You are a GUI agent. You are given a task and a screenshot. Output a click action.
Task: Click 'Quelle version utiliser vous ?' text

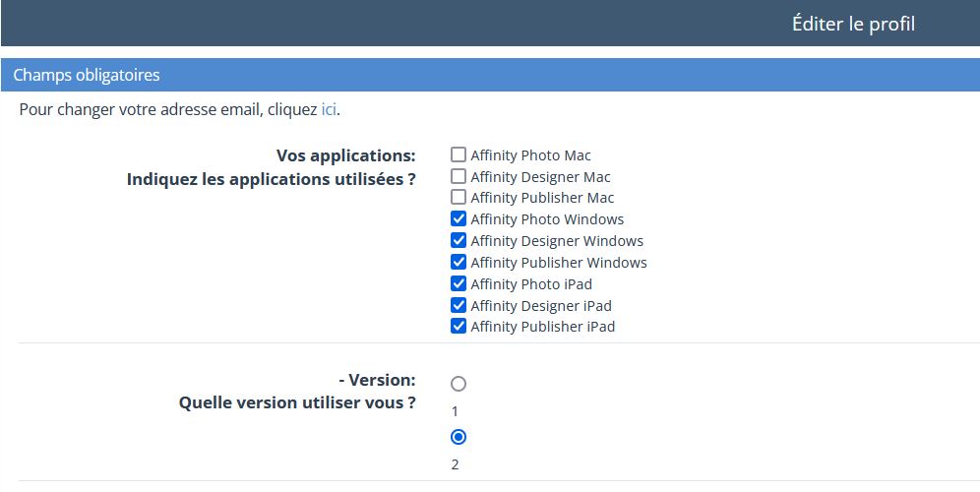[297, 402]
